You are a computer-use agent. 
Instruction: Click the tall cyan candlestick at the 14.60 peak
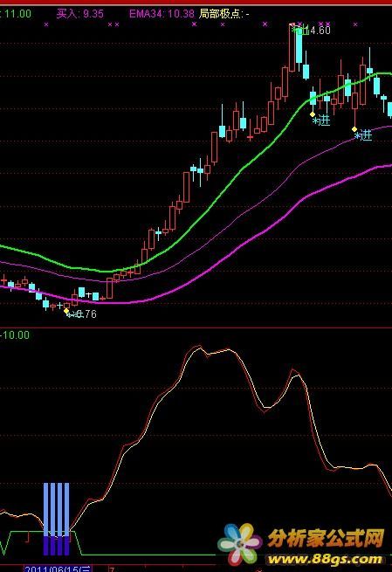point(299,45)
